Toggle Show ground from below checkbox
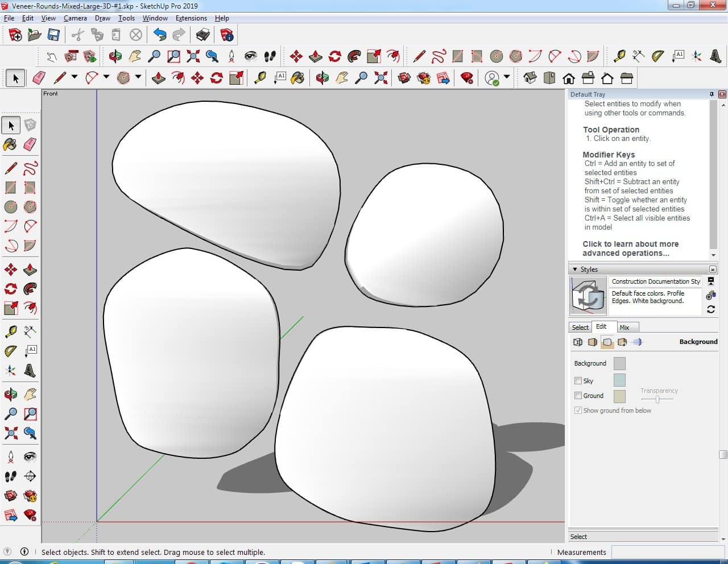The height and width of the screenshot is (564, 728). click(x=578, y=410)
